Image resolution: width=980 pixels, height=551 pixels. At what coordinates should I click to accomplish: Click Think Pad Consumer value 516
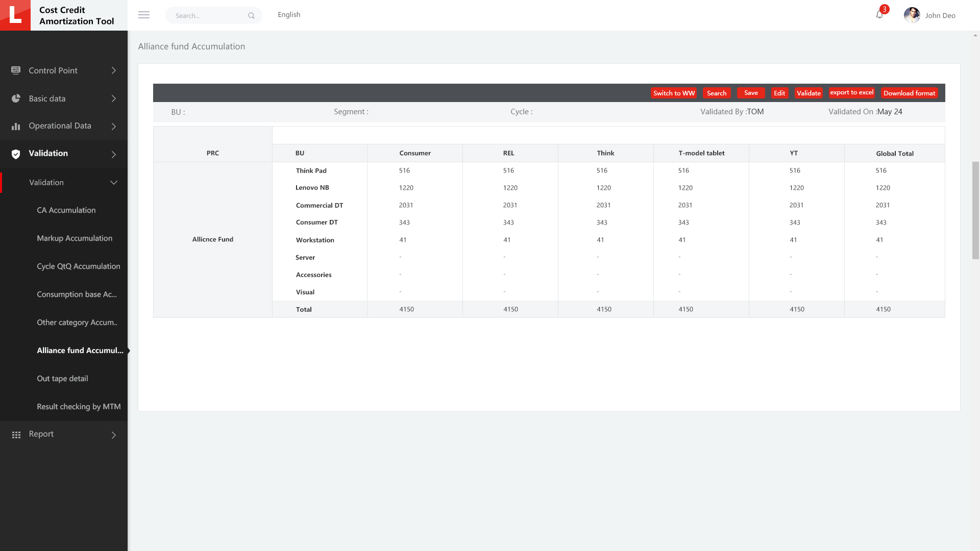tap(404, 170)
